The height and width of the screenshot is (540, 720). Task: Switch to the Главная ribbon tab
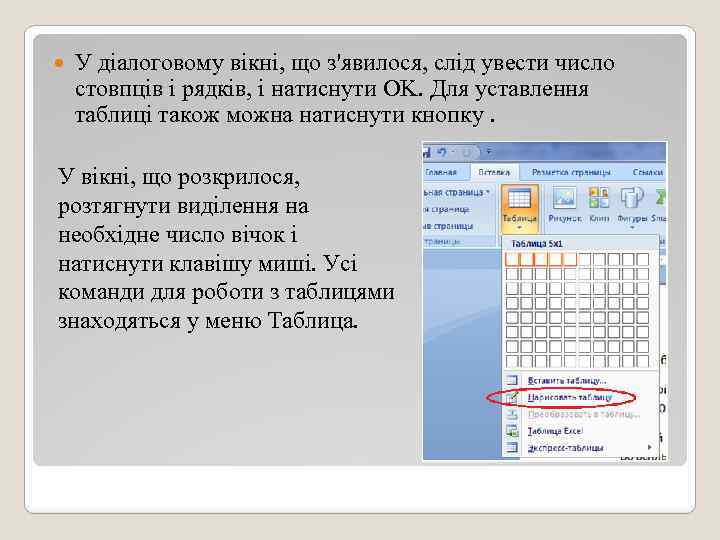[x=440, y=172]
